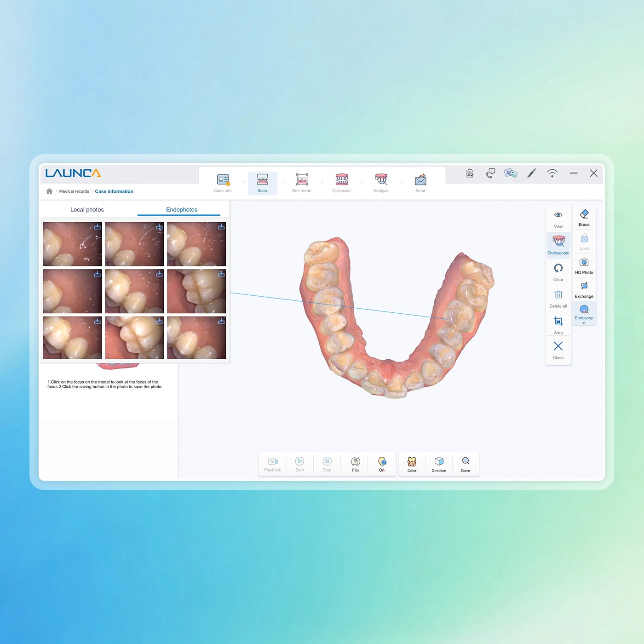Screen dimensions: 644x644
Task: Open top left endophoto thumbnail
Action: pos(72,244)
